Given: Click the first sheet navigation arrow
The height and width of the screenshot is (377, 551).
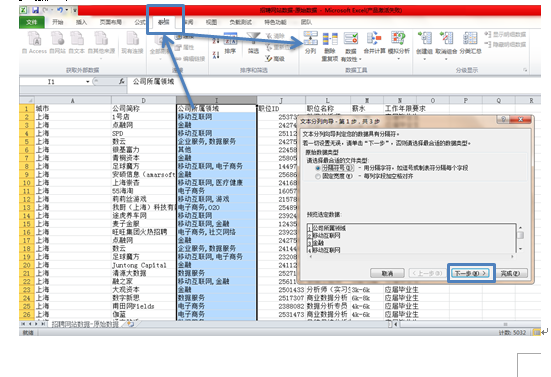Looking at the screenshot, I should (23, 324).
